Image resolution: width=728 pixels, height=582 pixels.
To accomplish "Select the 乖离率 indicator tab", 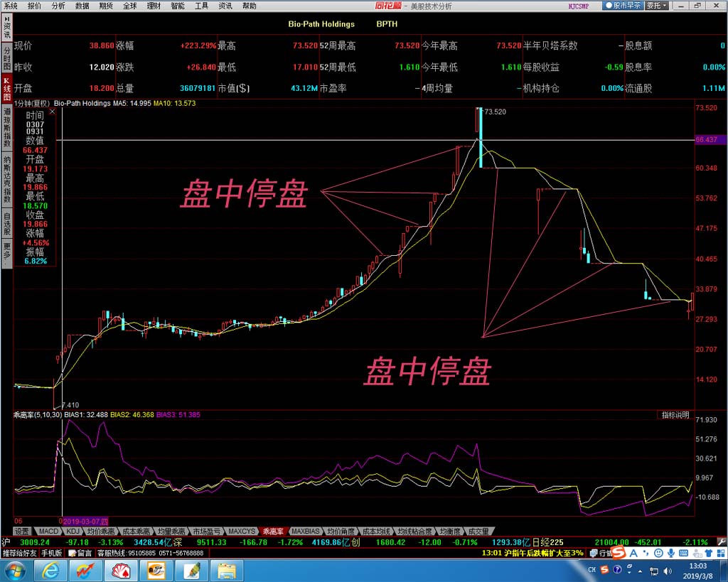I will pyautogui.click(x=273, y=532).
